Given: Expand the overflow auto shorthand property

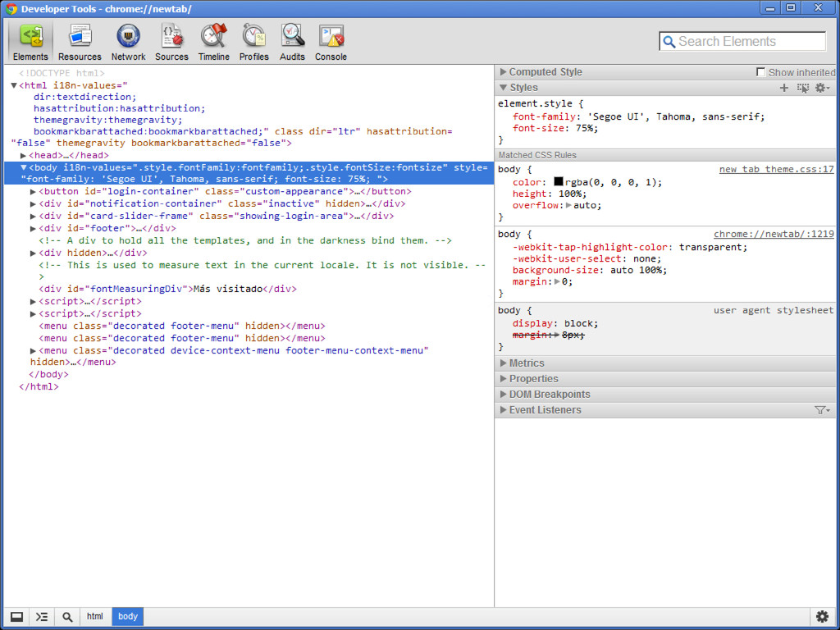Looking at the screenshot, I should coord(568,205).
